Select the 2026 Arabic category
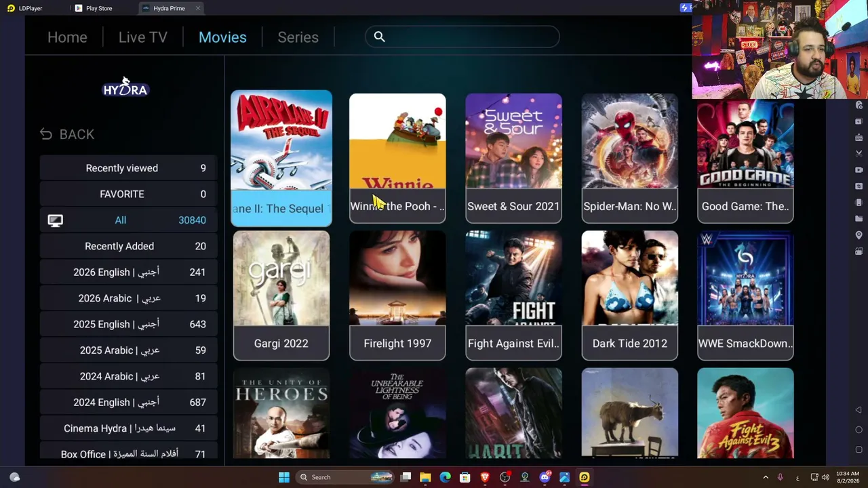868x488 pixels. click(128, 298)
